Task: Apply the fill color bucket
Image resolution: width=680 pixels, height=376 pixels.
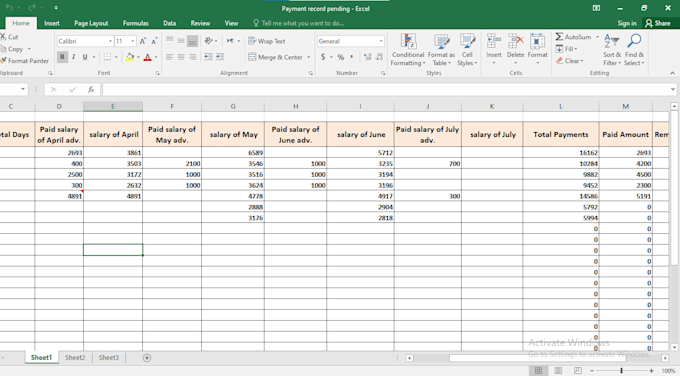Action: pyautogui.click(x=130, y=57)
